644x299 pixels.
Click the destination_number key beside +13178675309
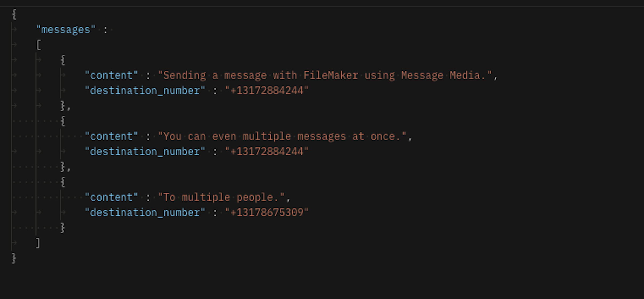tap(145, 213)
